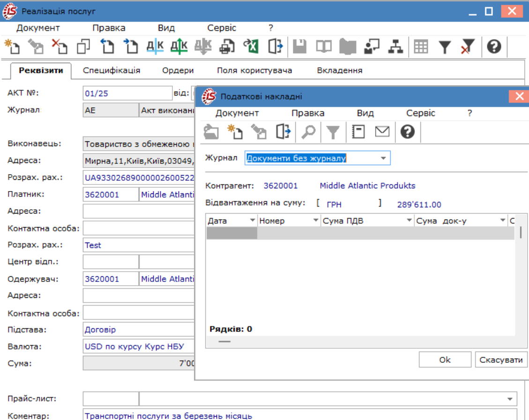Click the help icon in Податкові накладні toolbar
The width and height of the screenshot is (529, 420).
tap(407, 132)
